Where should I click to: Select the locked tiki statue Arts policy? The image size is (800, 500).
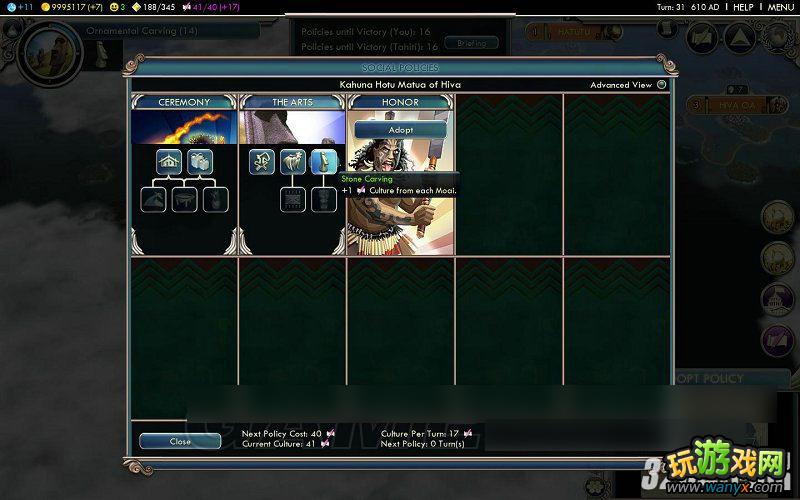coord(324,199)
